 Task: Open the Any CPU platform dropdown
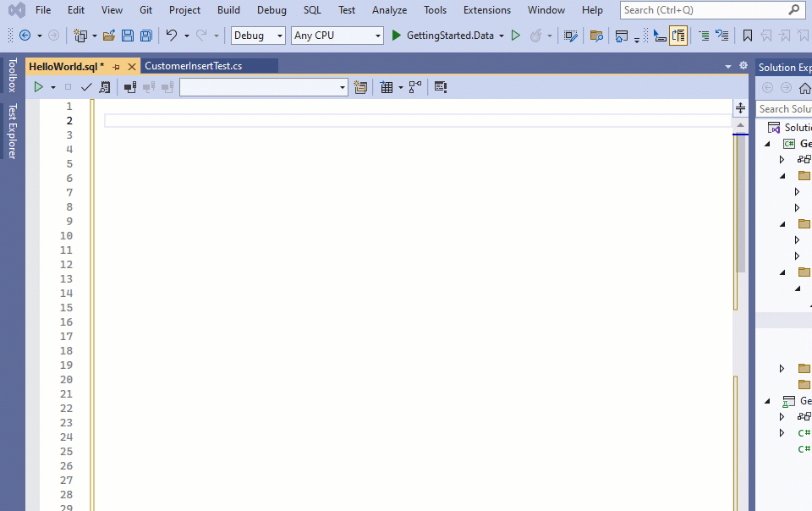point(337,36)
